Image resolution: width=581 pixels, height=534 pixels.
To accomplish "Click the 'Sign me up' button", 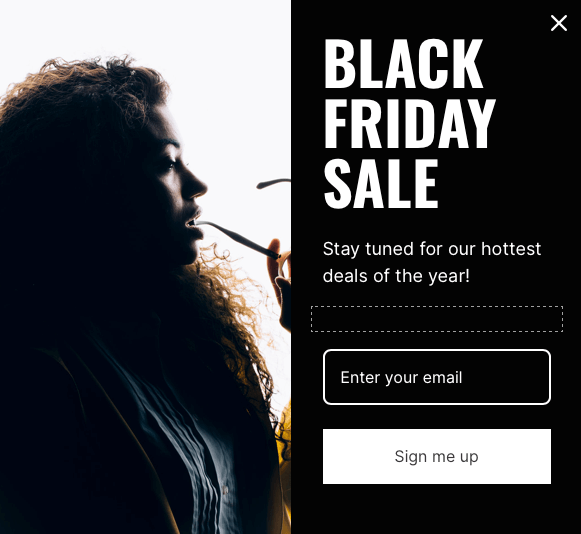I will pyautogui.click(x=436, y=456).
